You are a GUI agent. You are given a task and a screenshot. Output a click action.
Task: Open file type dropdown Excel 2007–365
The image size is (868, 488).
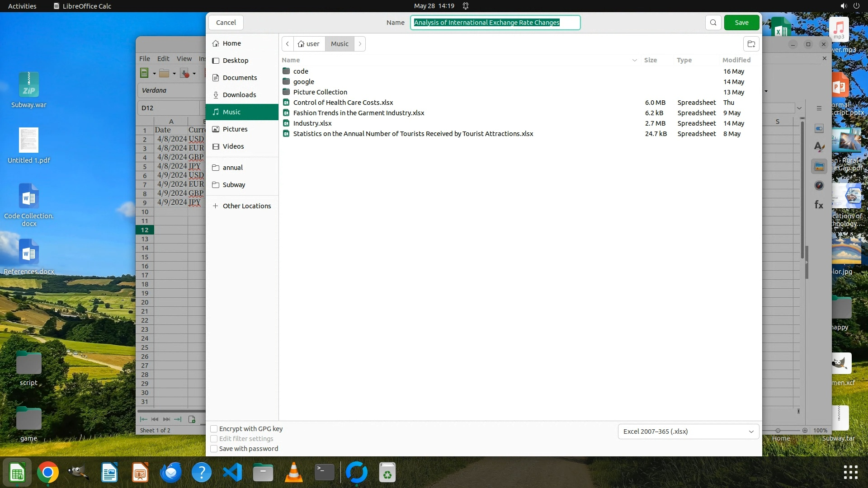tap(688, 432)
